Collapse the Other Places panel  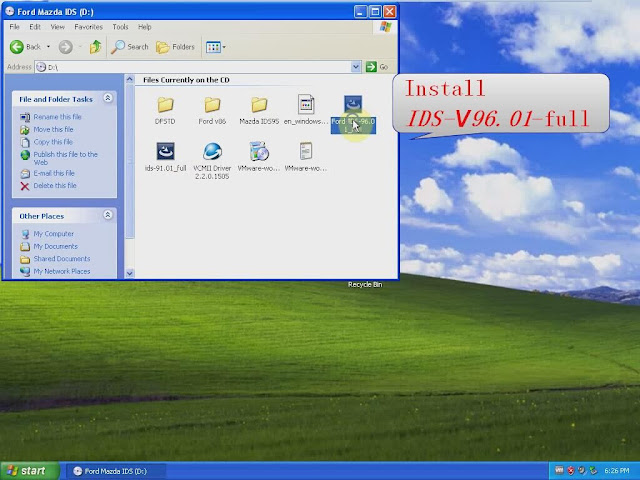[108, 215]
